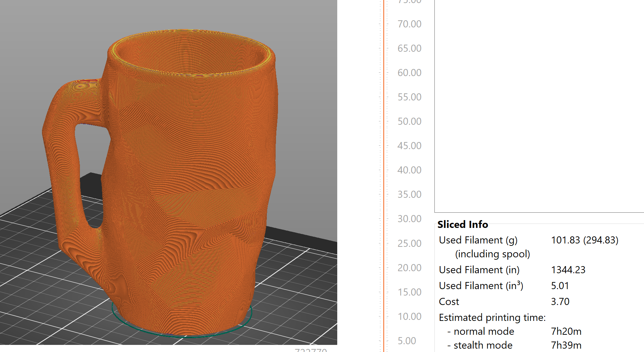Click the 55.00 layer height mark
The height and width of the screenshot is (352, 644).
pyautogui.click(x=409, y=97)
